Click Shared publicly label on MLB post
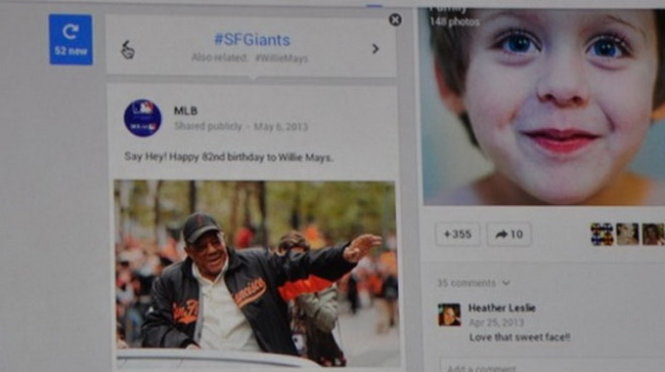This screenshot has width=665, height=372. click(x=208, y=126)
